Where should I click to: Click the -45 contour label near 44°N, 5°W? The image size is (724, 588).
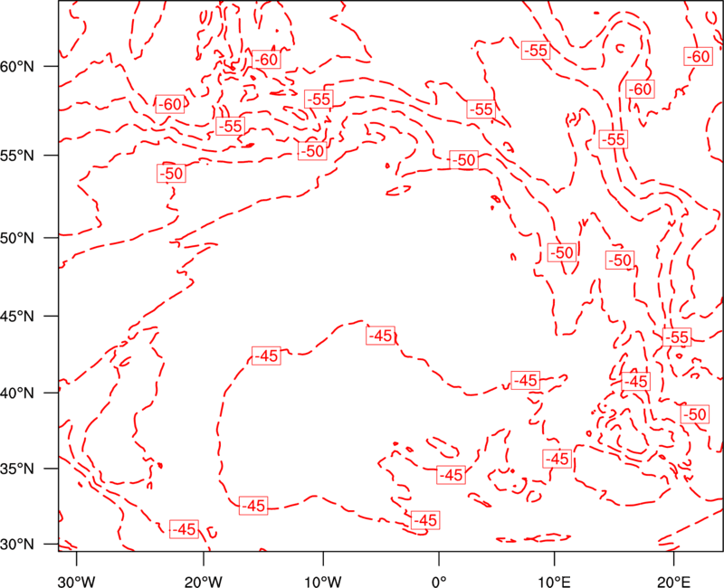point(381,335)
